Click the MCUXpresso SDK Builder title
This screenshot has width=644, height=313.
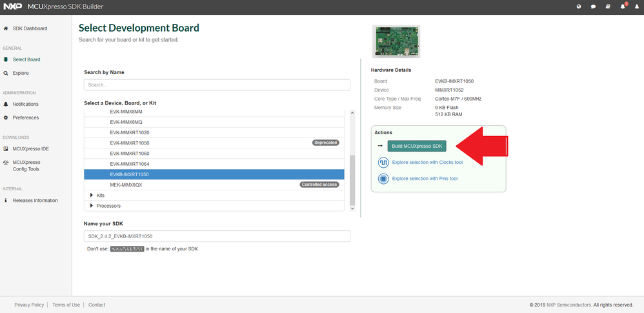[x=65, y=6]
